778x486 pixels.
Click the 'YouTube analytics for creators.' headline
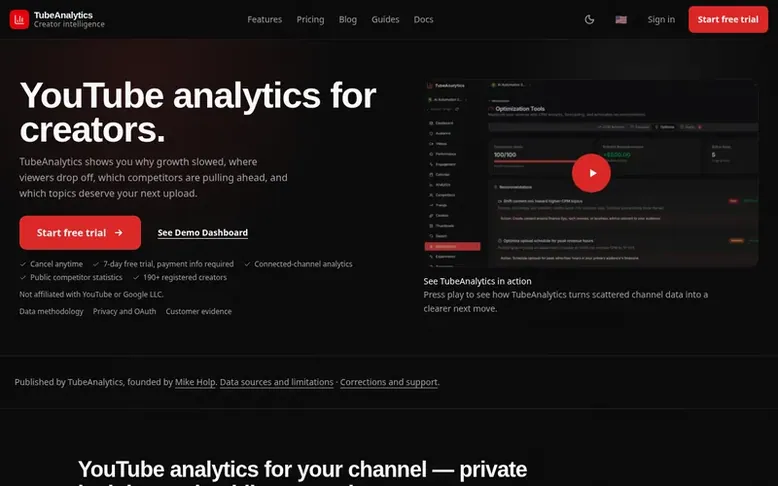(x=197, y=112)
